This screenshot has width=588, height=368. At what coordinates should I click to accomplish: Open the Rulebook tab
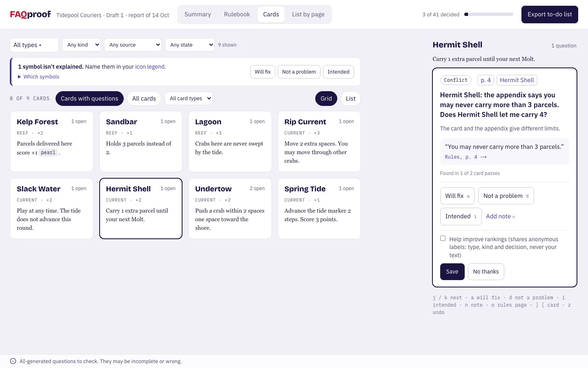(x=237, y=14)
